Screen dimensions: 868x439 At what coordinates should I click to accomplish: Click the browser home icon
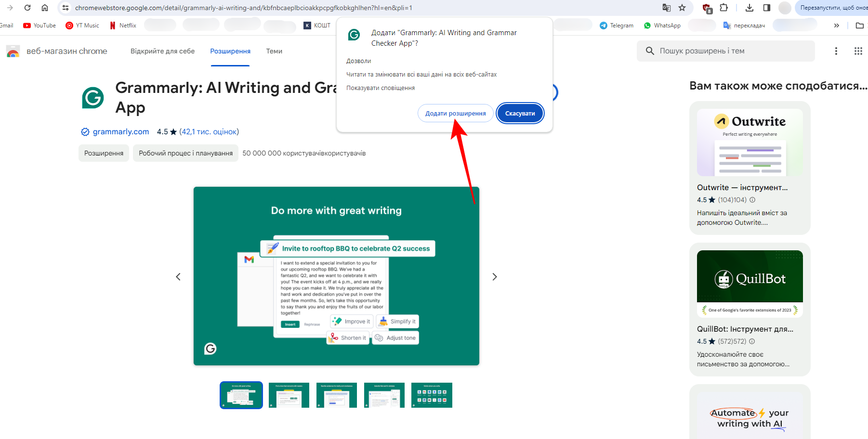click(45, 8)
